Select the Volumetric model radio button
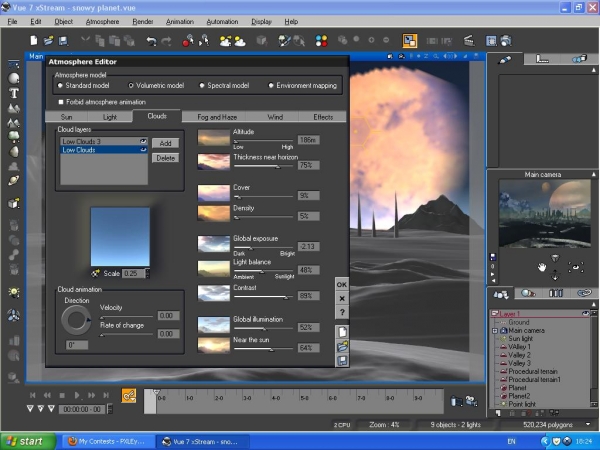The height and width of the screenshot is (450, 600). 131,85
